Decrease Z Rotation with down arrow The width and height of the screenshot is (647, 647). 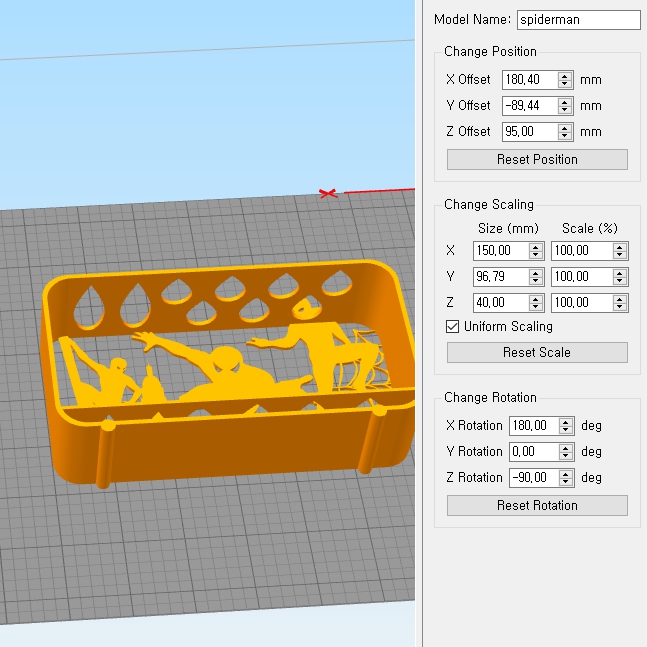(x=566, y=482)
